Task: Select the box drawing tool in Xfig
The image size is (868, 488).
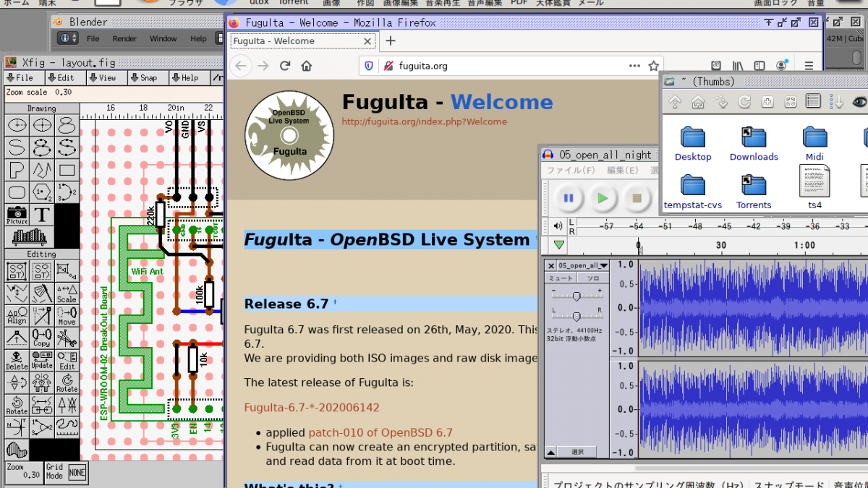Action: click(67, 170)
